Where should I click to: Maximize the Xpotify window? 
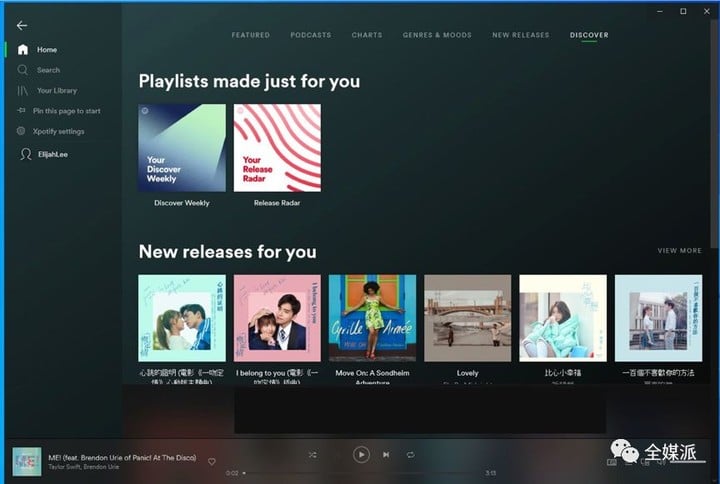683,11
